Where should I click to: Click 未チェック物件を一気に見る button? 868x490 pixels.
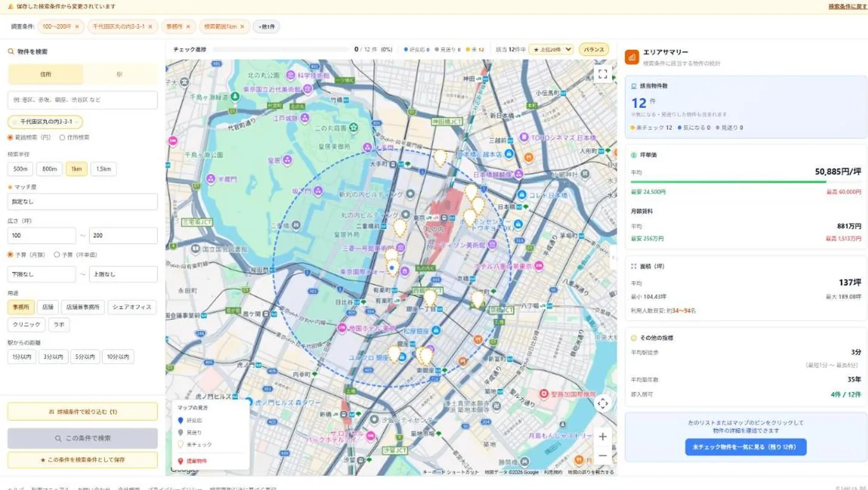[x=745, y=447]
